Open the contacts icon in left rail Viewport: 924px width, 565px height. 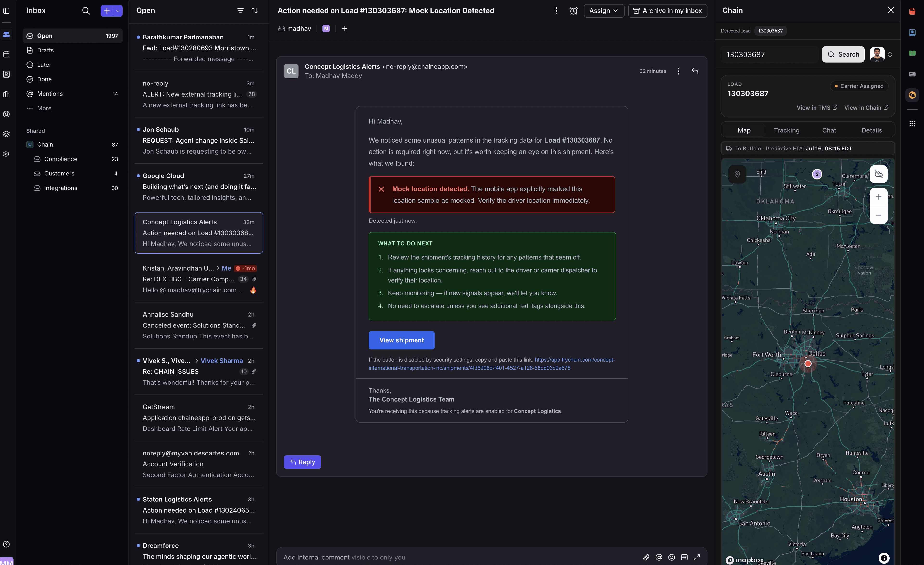point(6,74)
